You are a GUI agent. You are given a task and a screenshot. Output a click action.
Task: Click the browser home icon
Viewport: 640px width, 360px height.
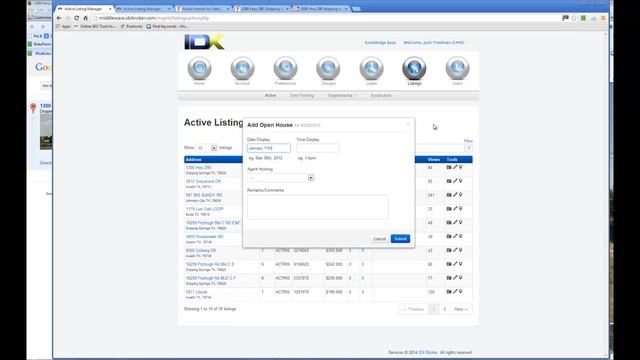85,18
